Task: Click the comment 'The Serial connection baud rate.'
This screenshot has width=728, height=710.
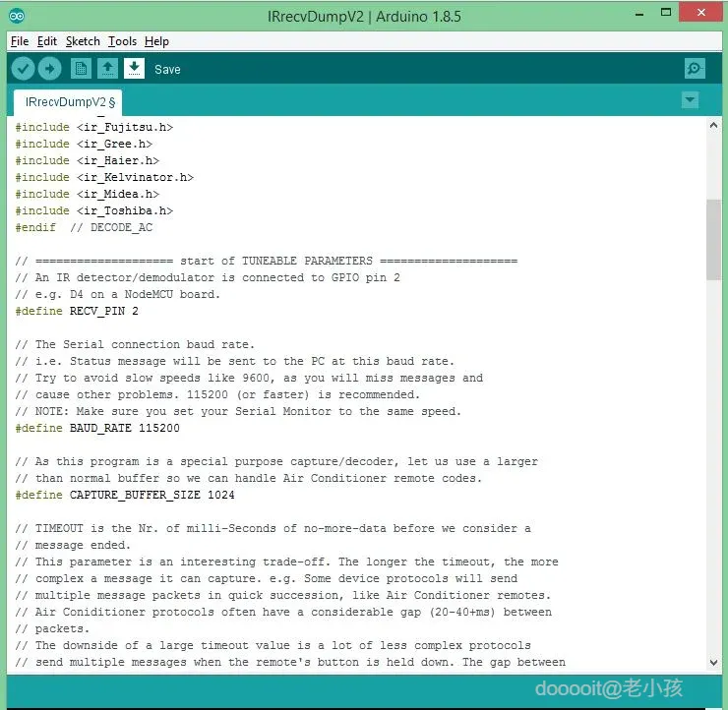Action: tap(135, 344)
